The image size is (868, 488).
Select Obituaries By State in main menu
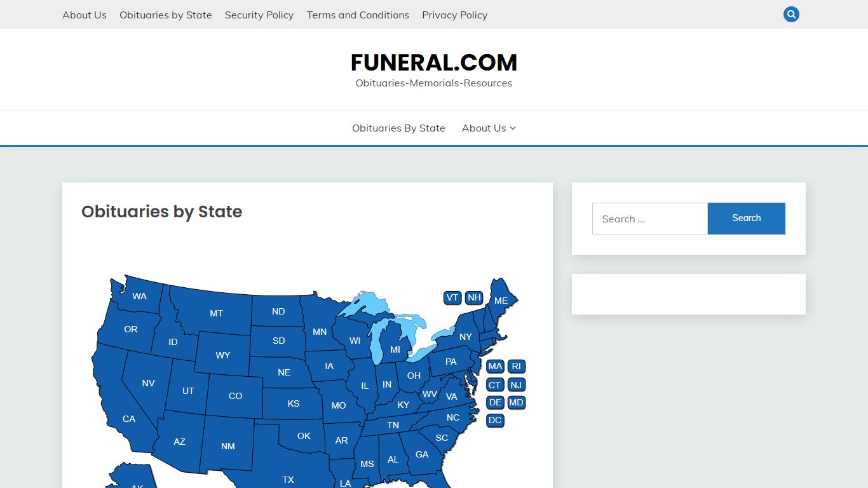click(398, 128)
